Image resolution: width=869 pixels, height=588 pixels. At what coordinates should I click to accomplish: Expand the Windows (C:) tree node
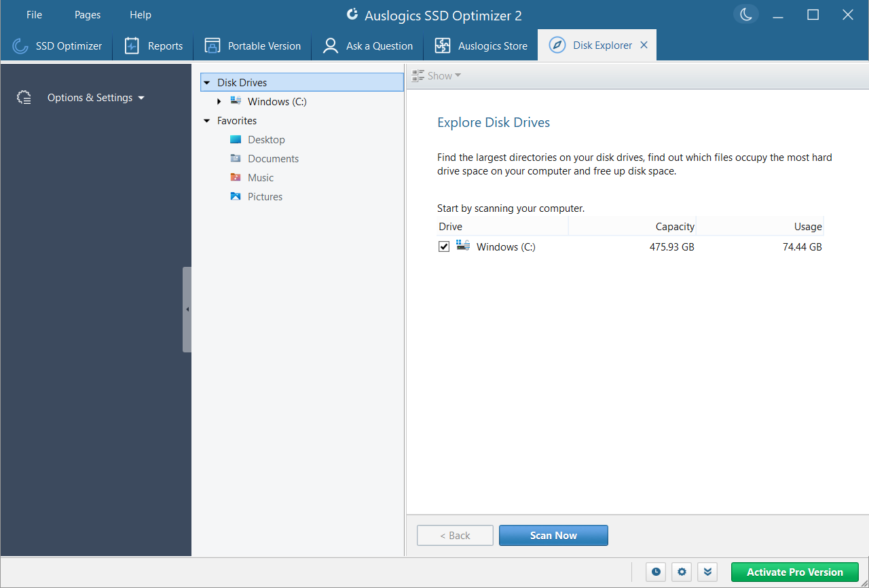point(219,101)
